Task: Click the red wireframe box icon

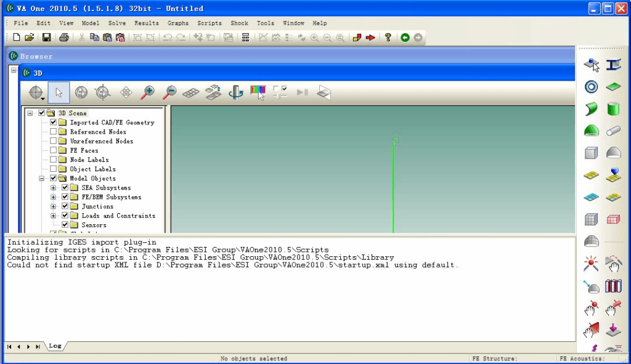Action: tap(613, 219)
